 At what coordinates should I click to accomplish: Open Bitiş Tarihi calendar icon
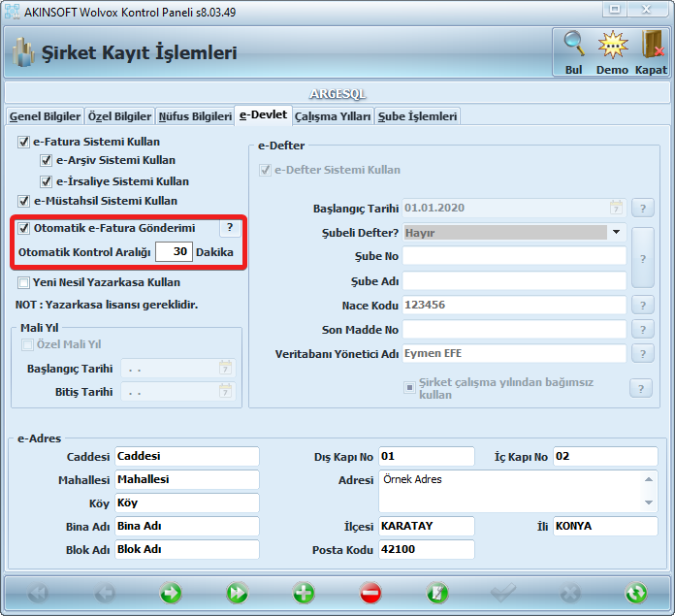click(x=226, y=392)
